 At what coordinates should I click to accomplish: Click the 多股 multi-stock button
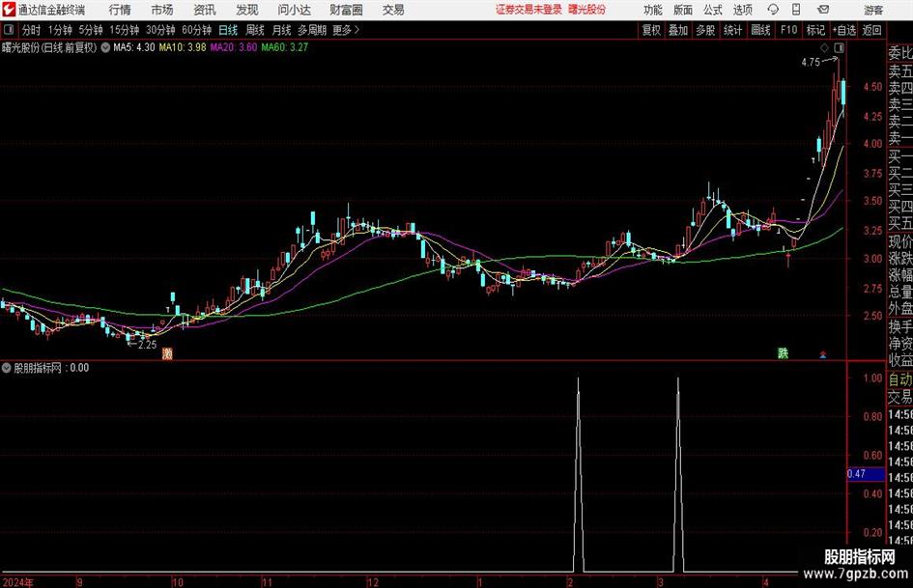705,30
